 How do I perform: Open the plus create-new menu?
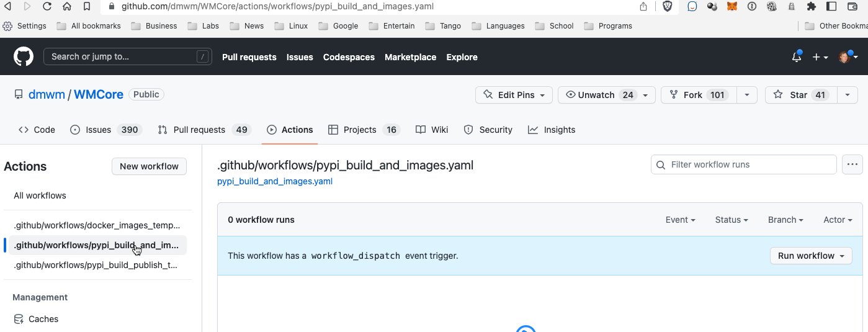coord(820,57)
